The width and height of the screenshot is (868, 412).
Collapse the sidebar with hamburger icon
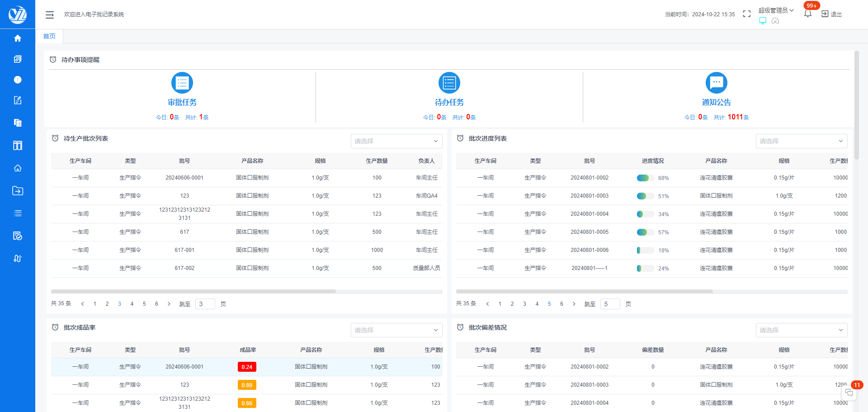coord(50,15)
